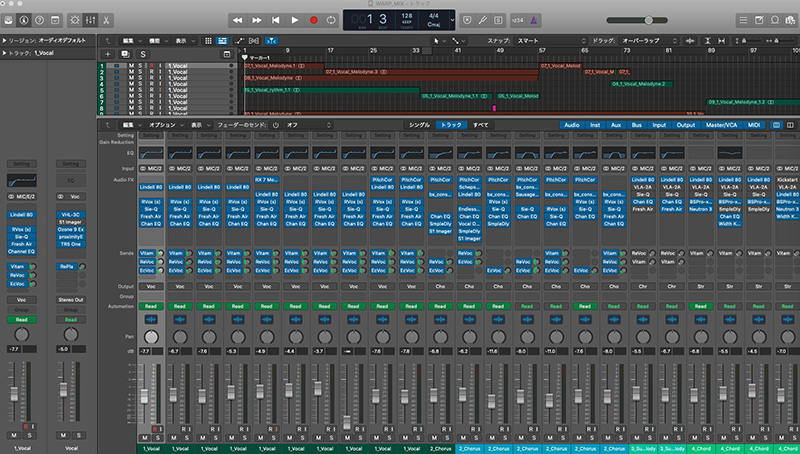Open the Quick Help question mark icon

39,20
